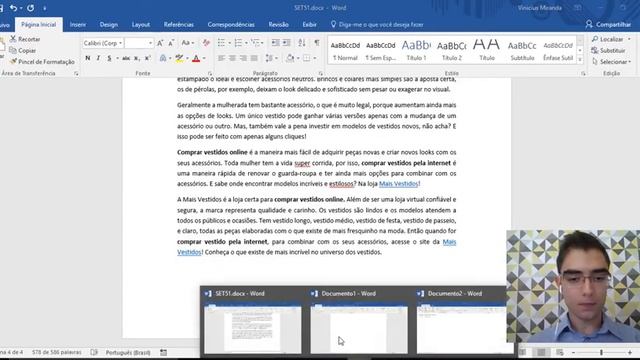Screen dimensions: 640x360
Task: Open the Exibir tab
Action: click(309, 24)
